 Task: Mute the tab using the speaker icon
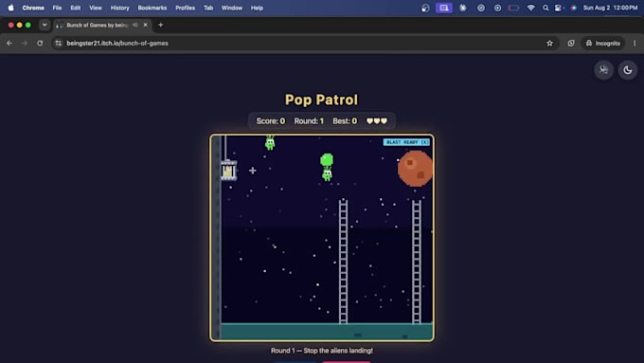135,25
